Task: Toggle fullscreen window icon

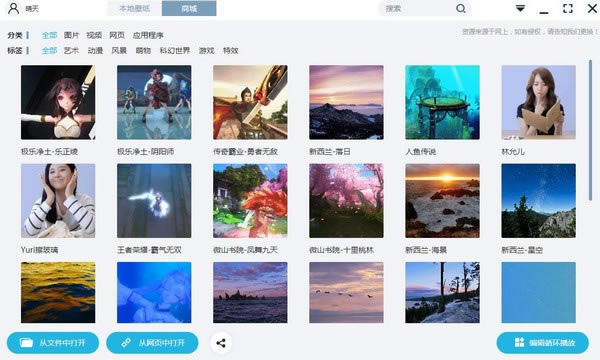Action: click(568, 8)
